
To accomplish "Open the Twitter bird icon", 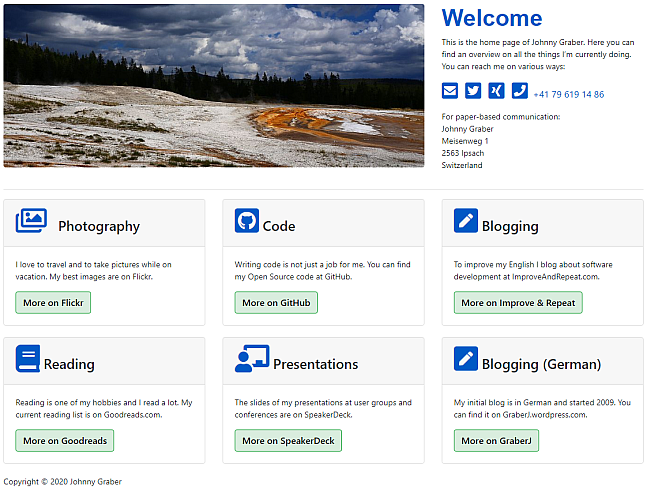I will [473, 91].
